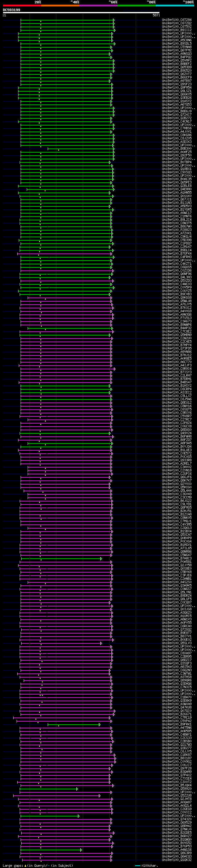The width and height of the screenshot is (197, 868).
Task: Click hit label UniRef100_B8DGJ9
Action: coord(177,111)
